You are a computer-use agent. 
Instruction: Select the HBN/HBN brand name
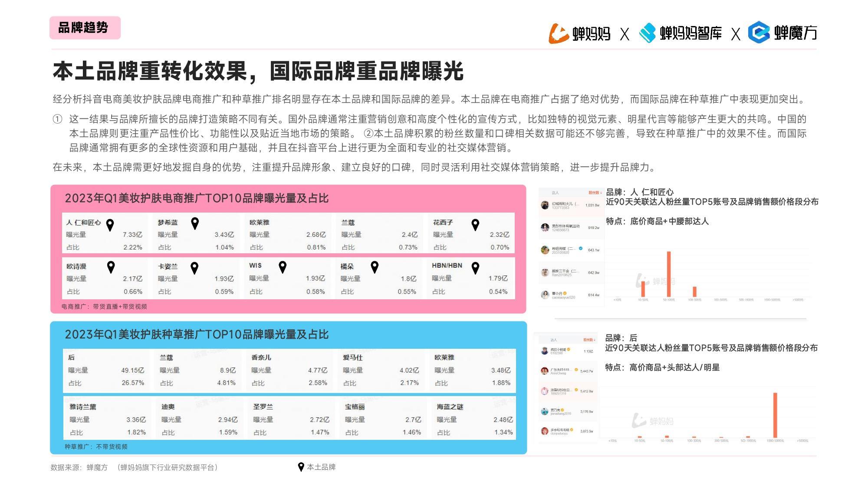pyautogui.click(x=447, y=265)
